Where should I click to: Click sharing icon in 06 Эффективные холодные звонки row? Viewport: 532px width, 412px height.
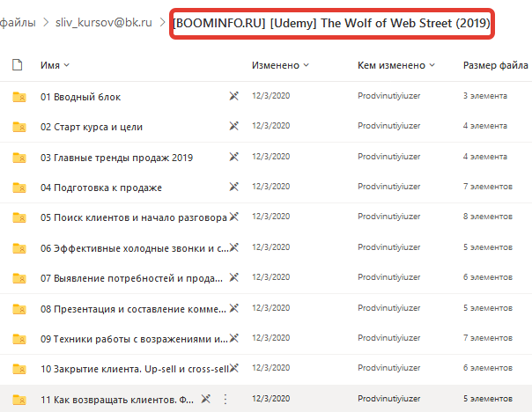coord(233,247)
